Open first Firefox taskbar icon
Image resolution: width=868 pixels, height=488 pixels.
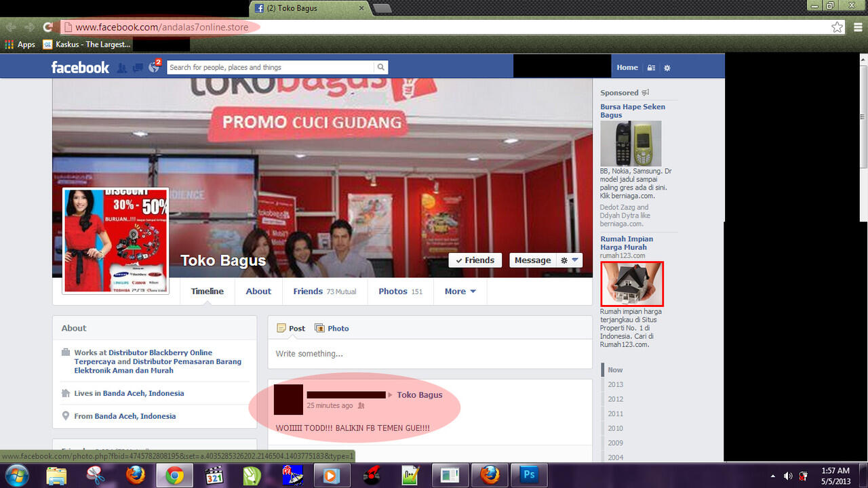[x=136, y=475]
